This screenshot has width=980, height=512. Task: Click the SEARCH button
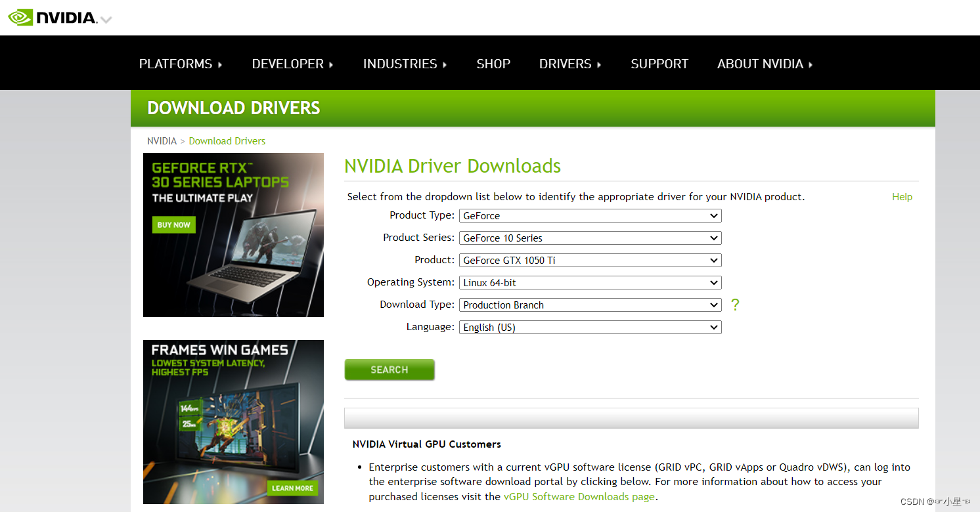(389, 370)
